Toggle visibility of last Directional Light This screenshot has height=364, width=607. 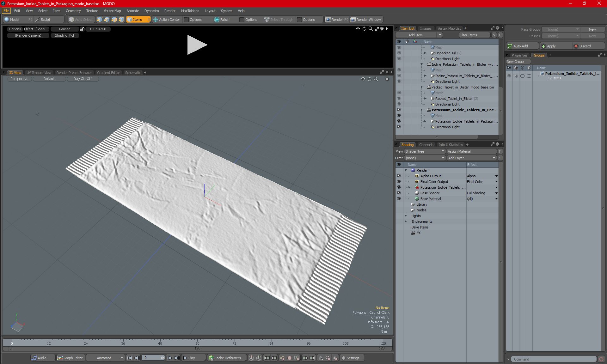click(399, 127)
